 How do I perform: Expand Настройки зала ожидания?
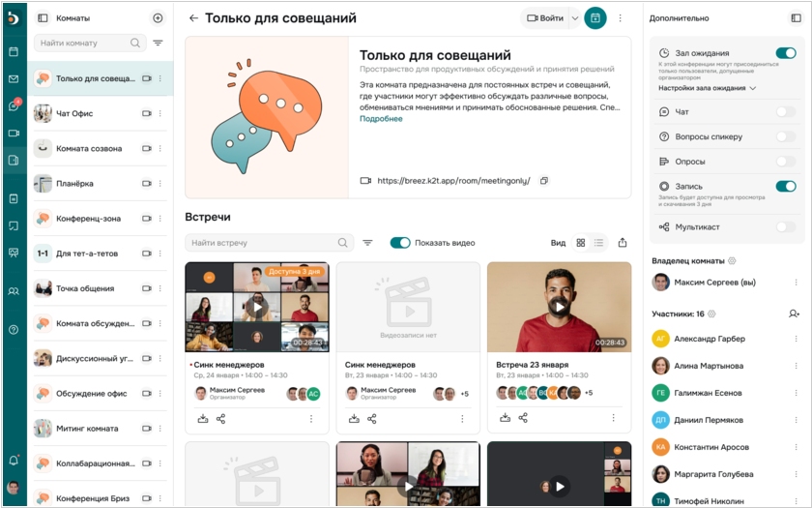coord(707,88)
